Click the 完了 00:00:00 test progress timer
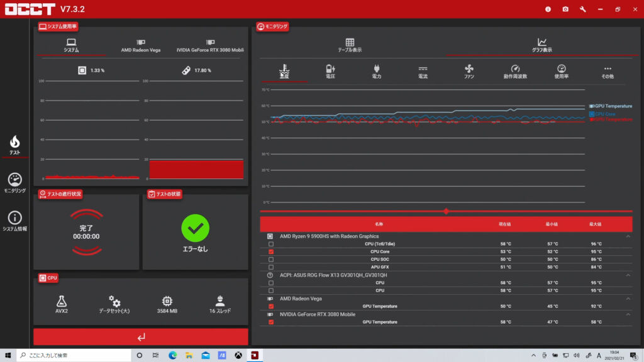This screenshot has width=644, height=362. (86, 233)
